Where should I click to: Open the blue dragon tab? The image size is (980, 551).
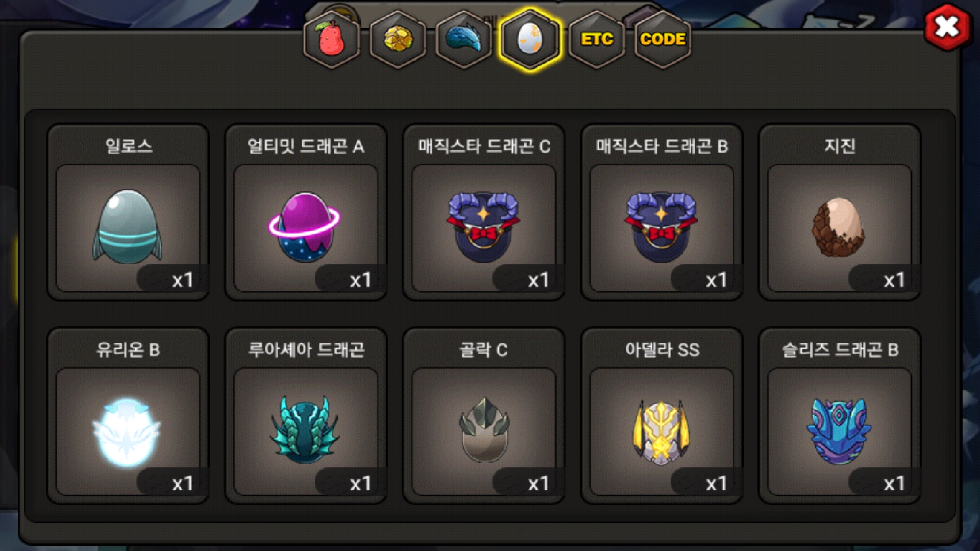pyautogui.click(x=464, y=39)
